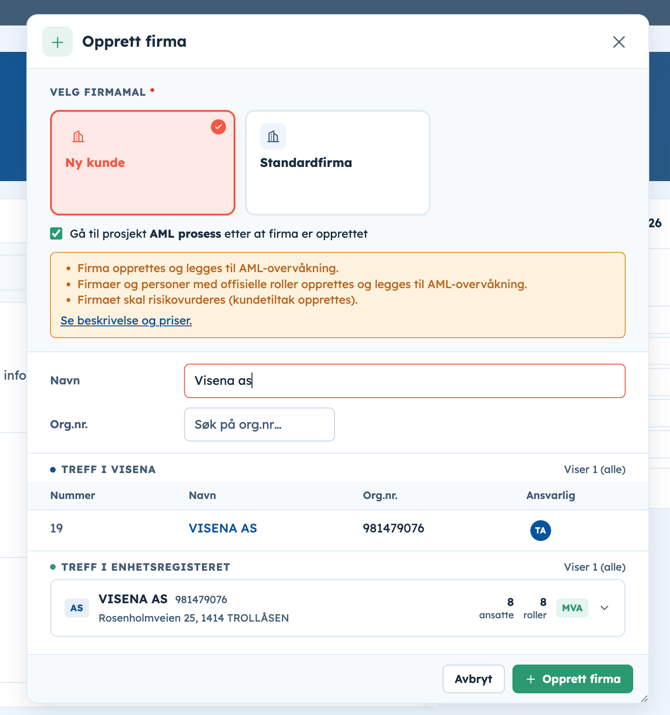This screenshot has width=670, height=715.
Task: Click the Org.nr. column header
Action: pyautogui.click(x=380, y=495)
